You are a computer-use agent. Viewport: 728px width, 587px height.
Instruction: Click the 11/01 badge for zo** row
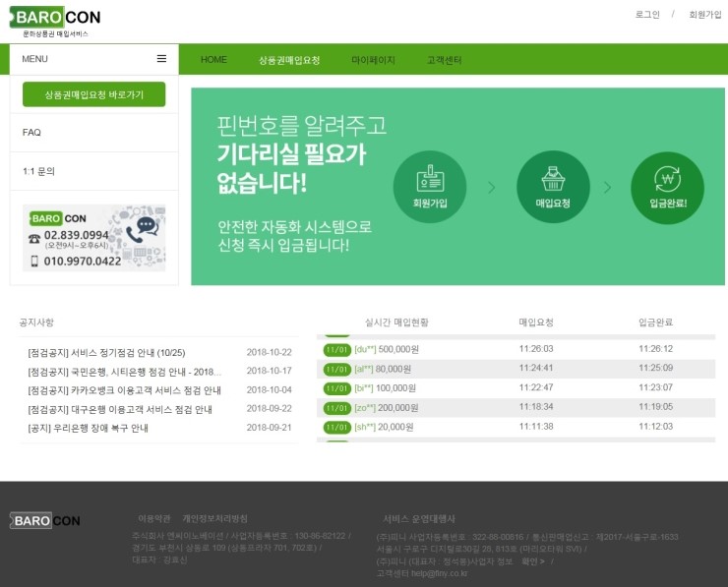(337, 408)
